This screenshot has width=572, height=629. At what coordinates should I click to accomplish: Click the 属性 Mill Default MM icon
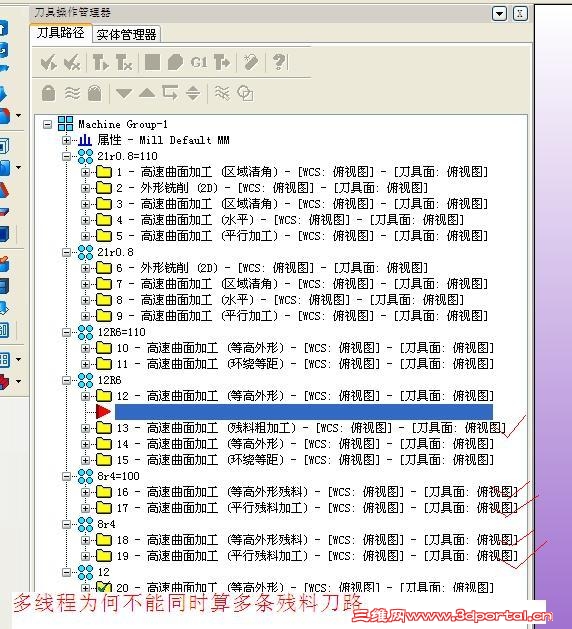[85, 140]
